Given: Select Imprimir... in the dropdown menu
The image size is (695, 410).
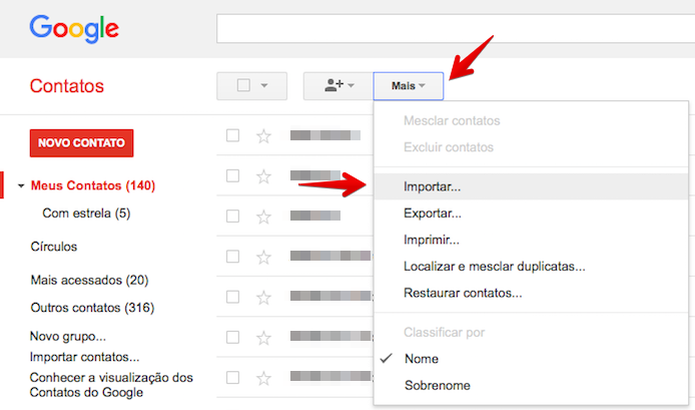Looking at the screenshot, I should 531,240.
